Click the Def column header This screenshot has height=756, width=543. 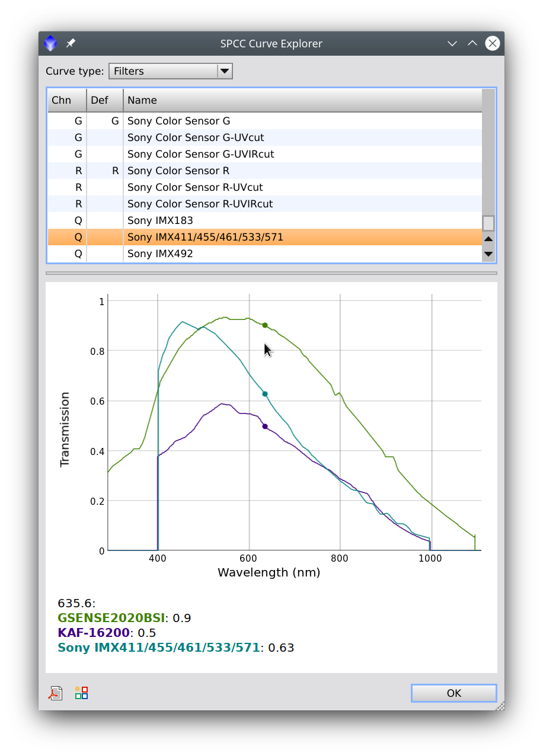(105, 100)
